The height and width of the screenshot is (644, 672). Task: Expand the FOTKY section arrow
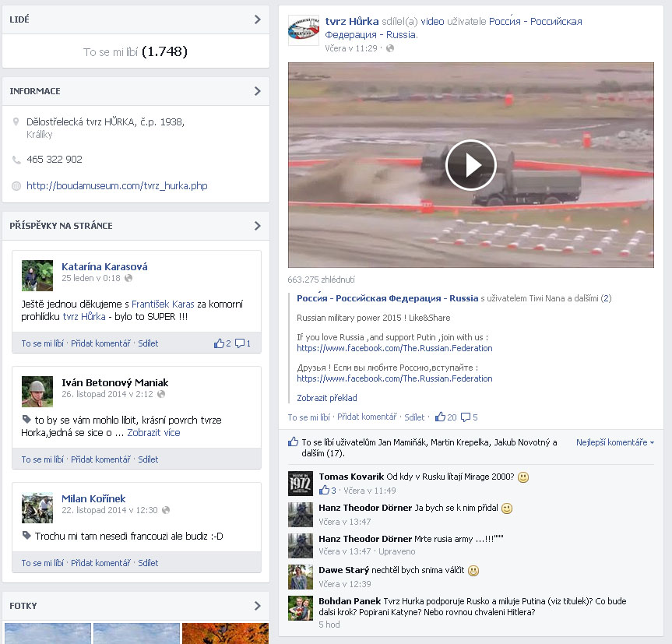click(x=257, y=606)
